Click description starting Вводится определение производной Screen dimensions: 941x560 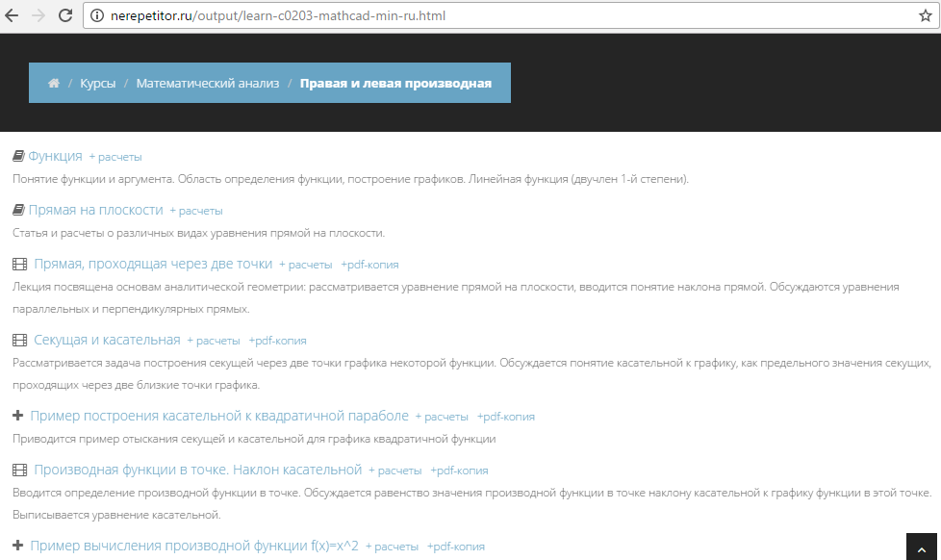tap(471, 503)
